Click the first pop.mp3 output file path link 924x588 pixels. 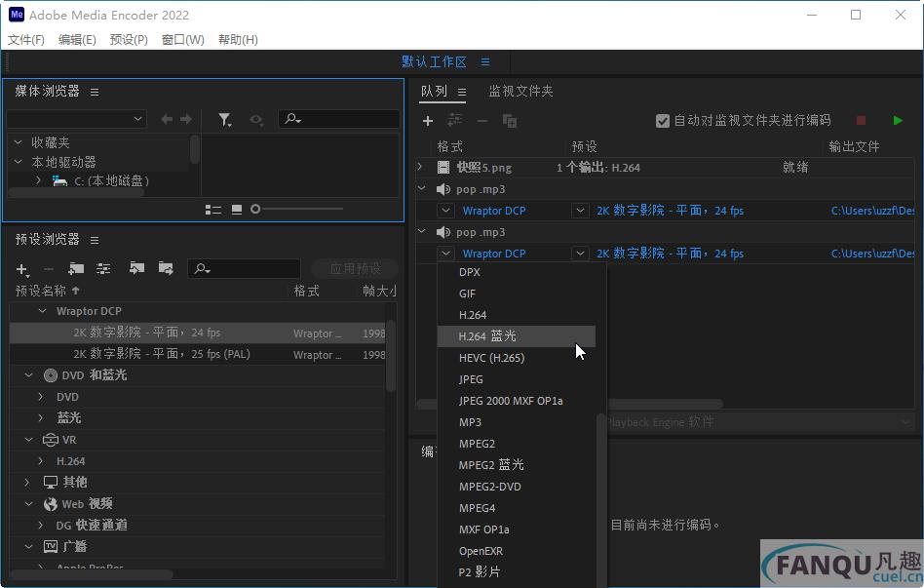pyautogui.click(x=872, y=211)
